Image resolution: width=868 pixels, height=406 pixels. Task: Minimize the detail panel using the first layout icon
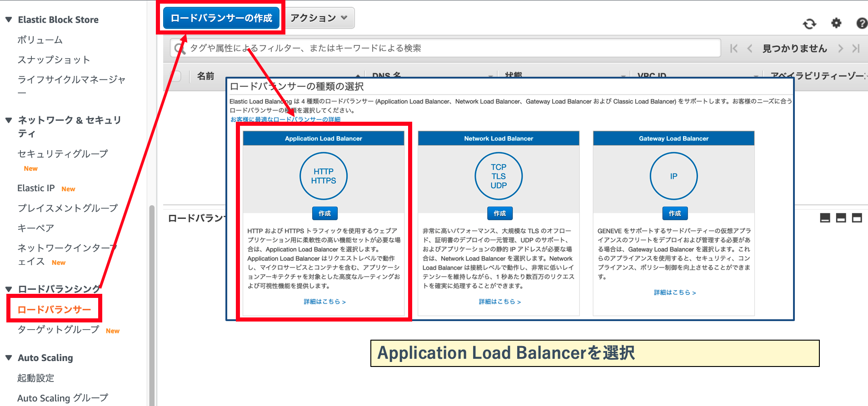point(825,218)
